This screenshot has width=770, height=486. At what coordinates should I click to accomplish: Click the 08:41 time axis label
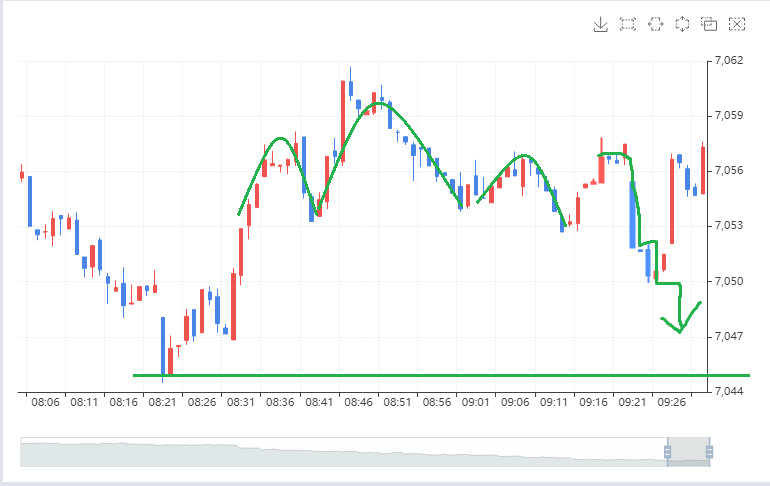click(319, 403)
